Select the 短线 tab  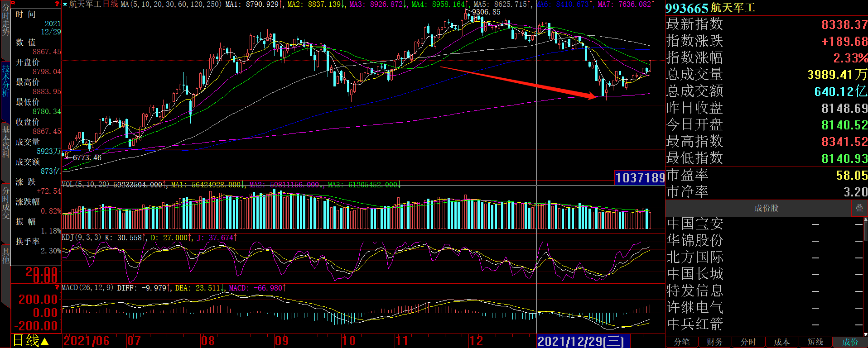pyautogui.click(x=815, y=342)
